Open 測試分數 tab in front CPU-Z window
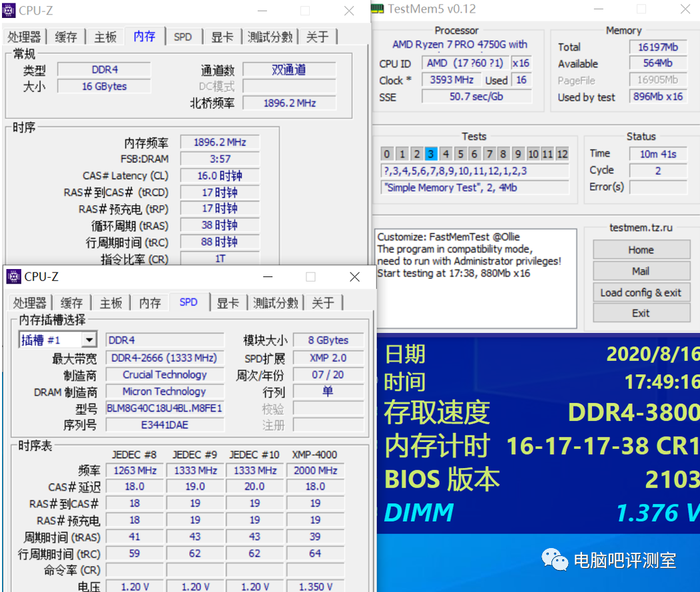 tap(276, 303)
